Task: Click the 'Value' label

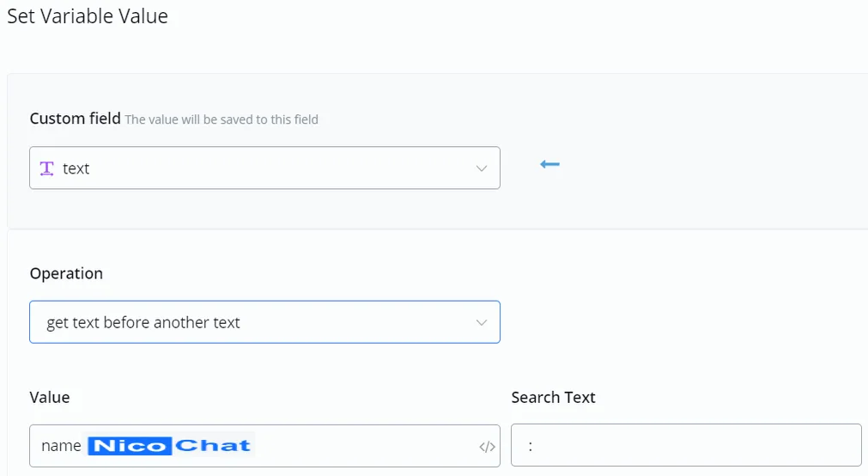Action: 50,397
